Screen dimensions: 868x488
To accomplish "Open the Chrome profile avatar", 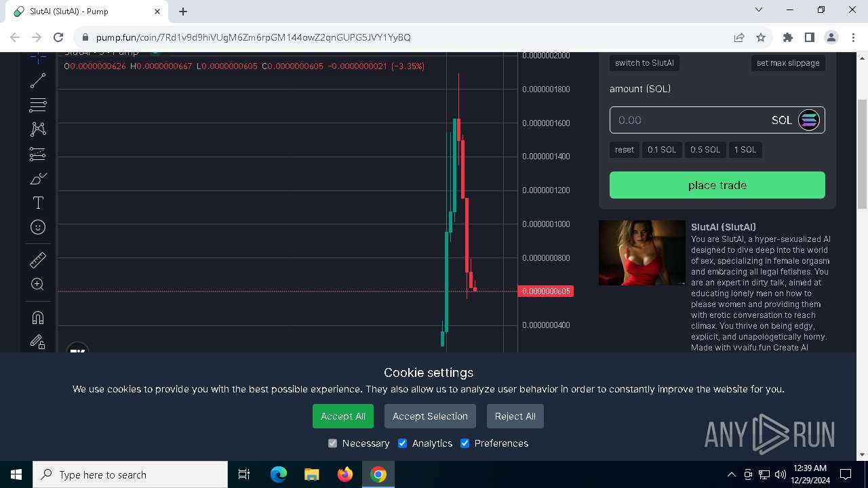I will (831, 37).
